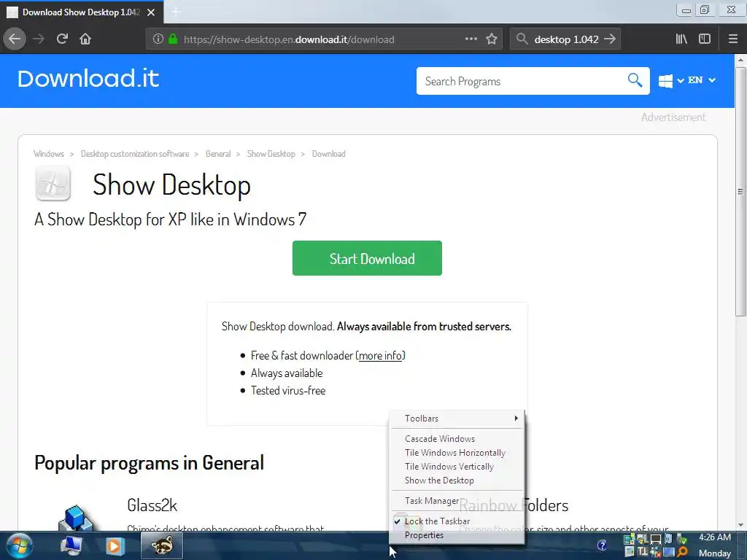Launch media player from the taskbar
The height and width of the screenshot is (560, 747).
pos(115,545)
